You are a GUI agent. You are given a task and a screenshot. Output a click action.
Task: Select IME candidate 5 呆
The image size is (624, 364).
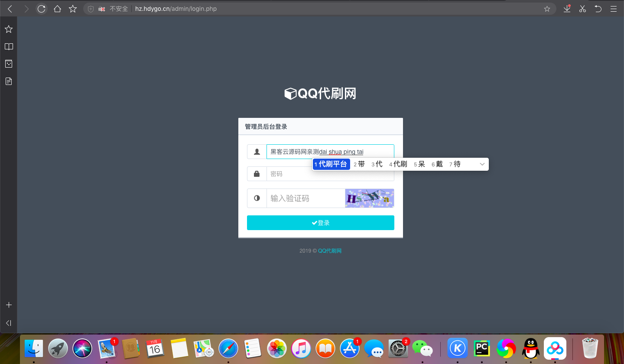(419, 164)
